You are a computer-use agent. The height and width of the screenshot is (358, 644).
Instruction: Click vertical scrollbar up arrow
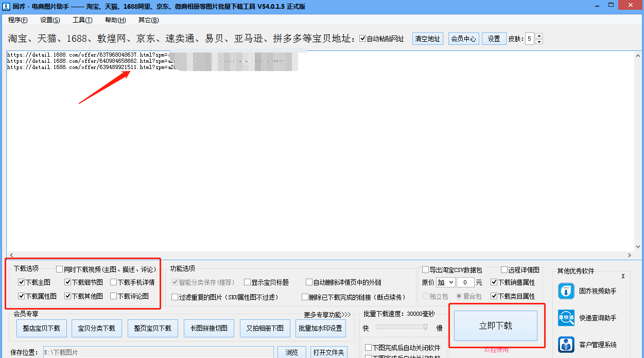[639, 55]
